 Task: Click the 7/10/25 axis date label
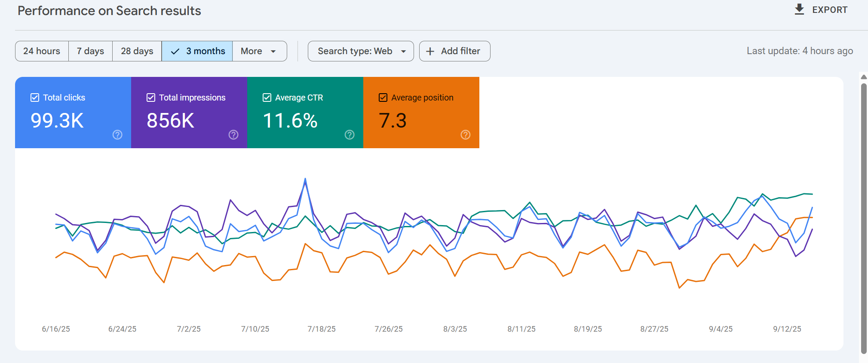pyautogui.click(x=255, y=329)
